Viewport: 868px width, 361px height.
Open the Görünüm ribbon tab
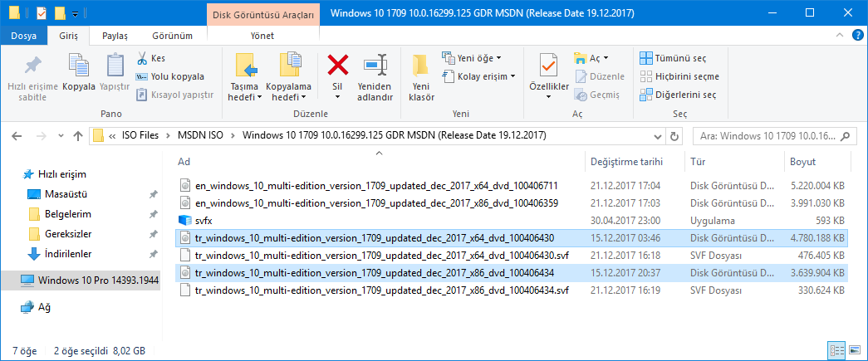pyautogui.click(x=172, y=36)
